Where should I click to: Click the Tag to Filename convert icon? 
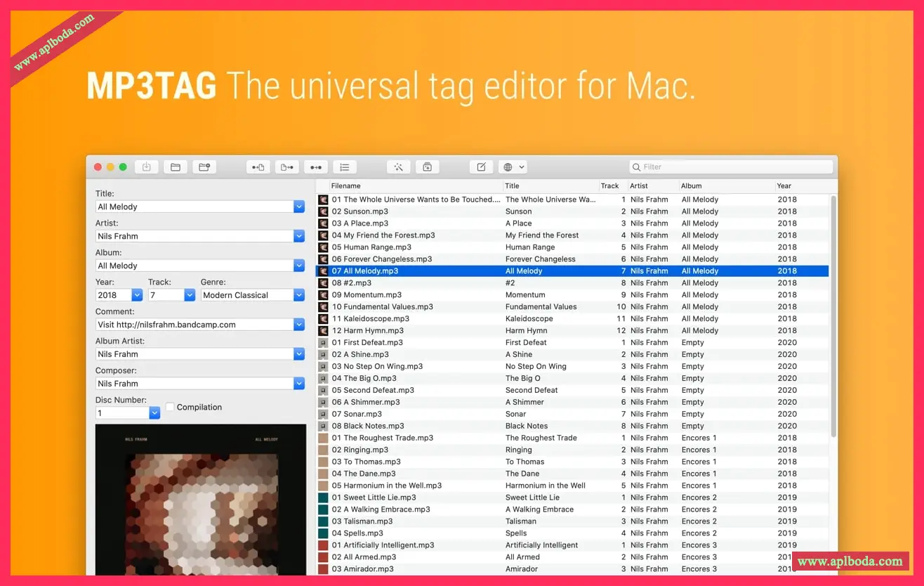point(258,167)
